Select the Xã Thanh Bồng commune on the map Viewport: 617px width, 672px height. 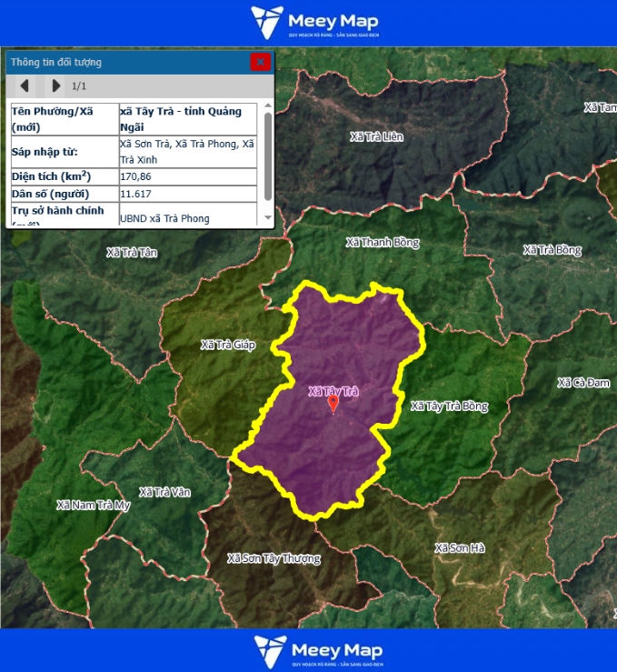382,243
